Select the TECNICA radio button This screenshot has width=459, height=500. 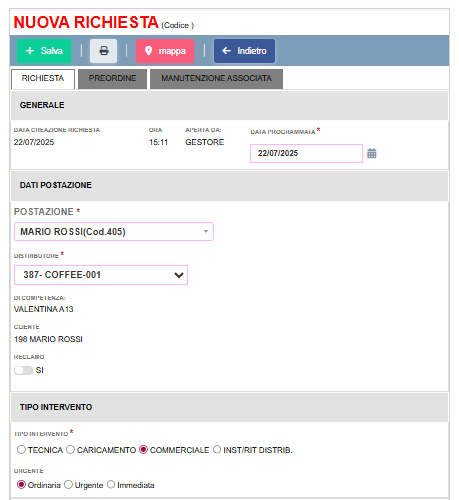click(21, 450)
